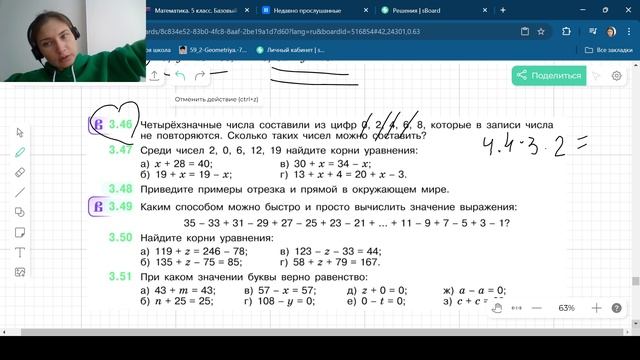Open the Личный кабинет bookmark
640x360 pixels.
[x=290, y=50]
